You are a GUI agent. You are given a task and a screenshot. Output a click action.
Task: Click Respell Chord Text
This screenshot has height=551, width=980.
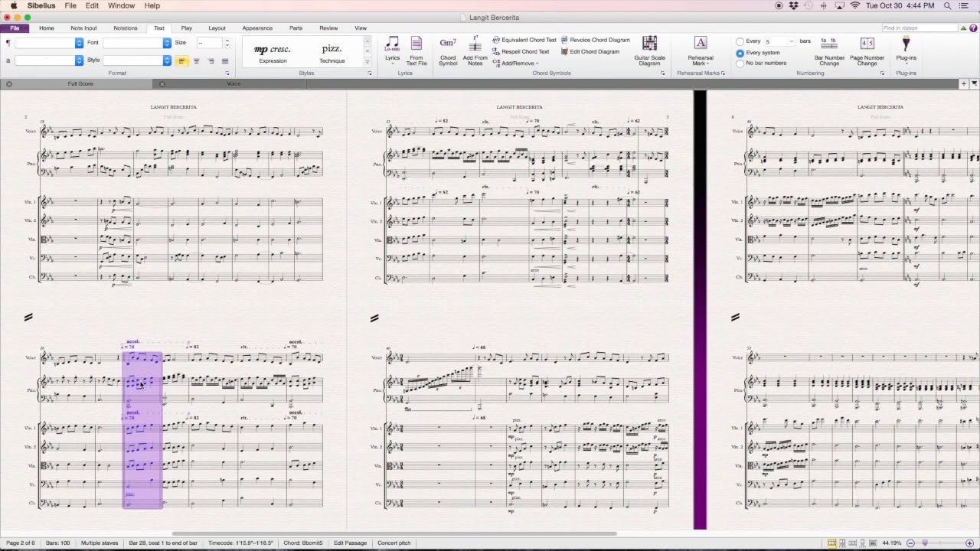(521, 51)
